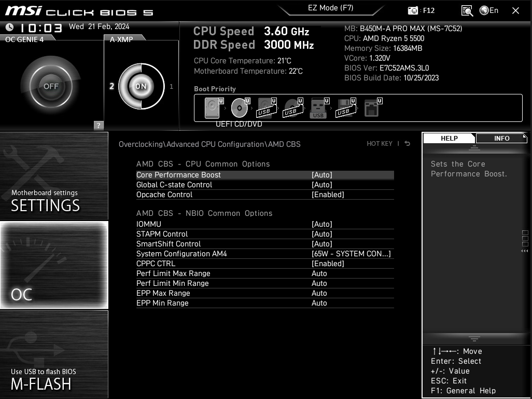Open the CPPC CTRL [Enabled] dropdown
Screen dimensions: 532x399
click(328, 264)
